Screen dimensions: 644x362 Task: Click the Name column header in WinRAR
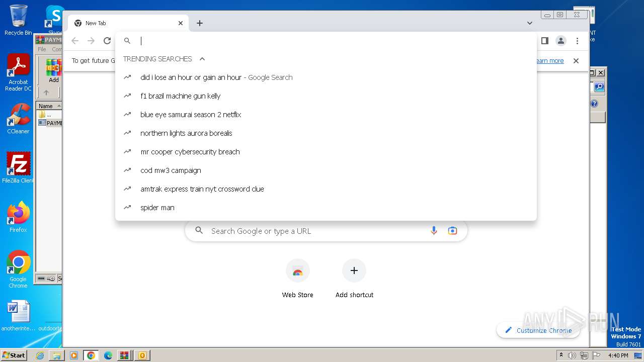point(49,106)
